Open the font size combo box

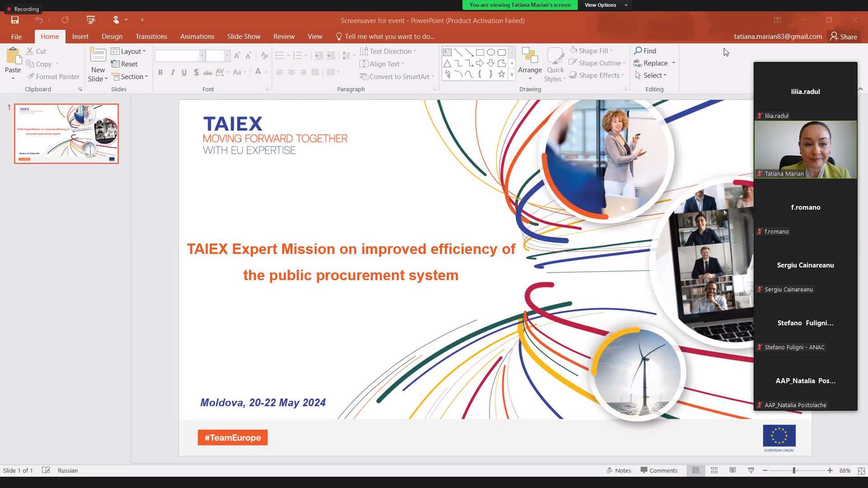[x=218, y=56]
